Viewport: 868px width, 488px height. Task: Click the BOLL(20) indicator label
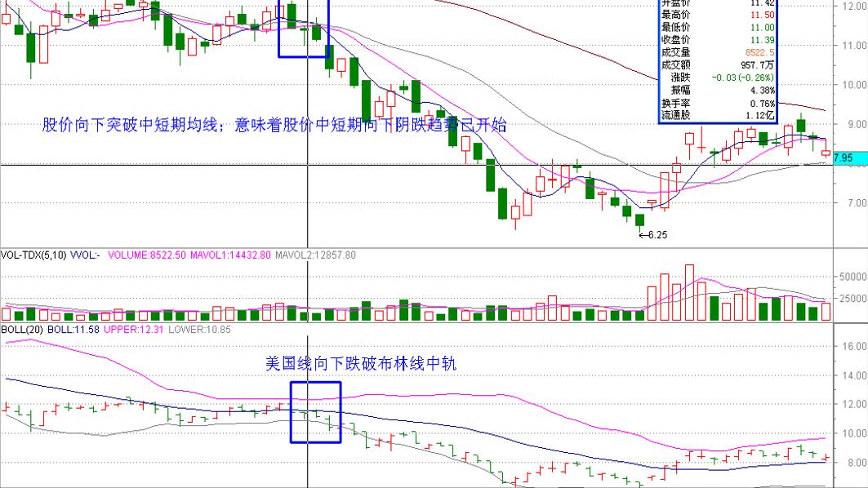click(22, 329)
